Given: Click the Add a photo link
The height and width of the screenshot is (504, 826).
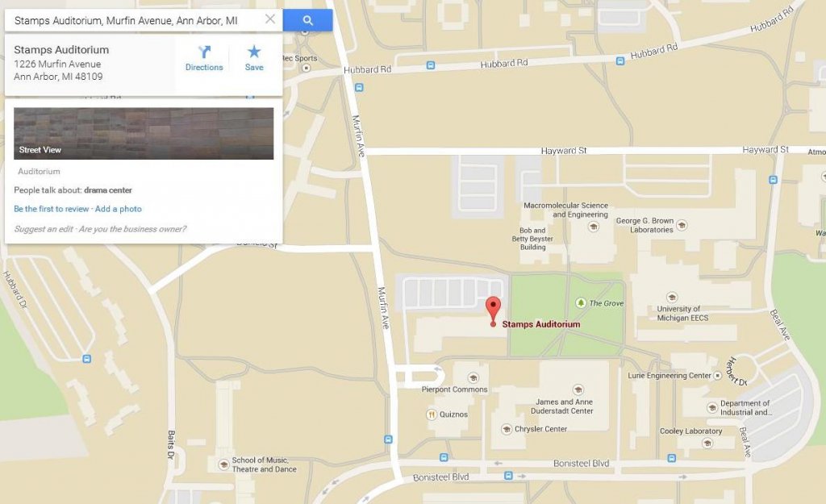Looking at the screenshot, I should [119, 209].
